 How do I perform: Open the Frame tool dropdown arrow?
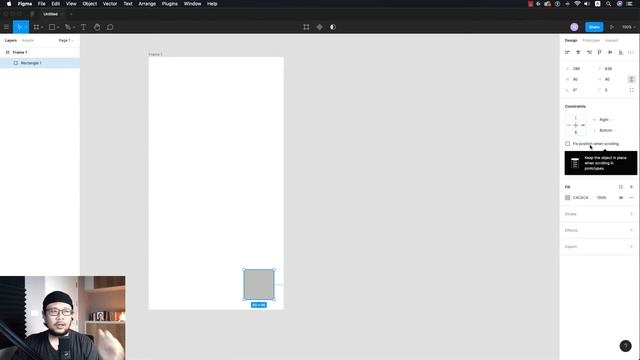[42, 27]
